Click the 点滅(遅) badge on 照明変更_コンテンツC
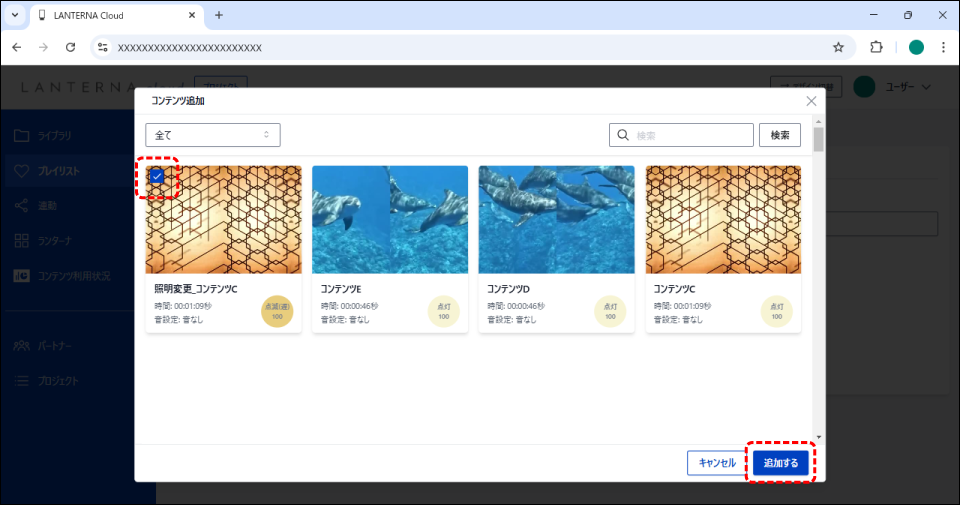960x505 pixels. tap(277, 311)
